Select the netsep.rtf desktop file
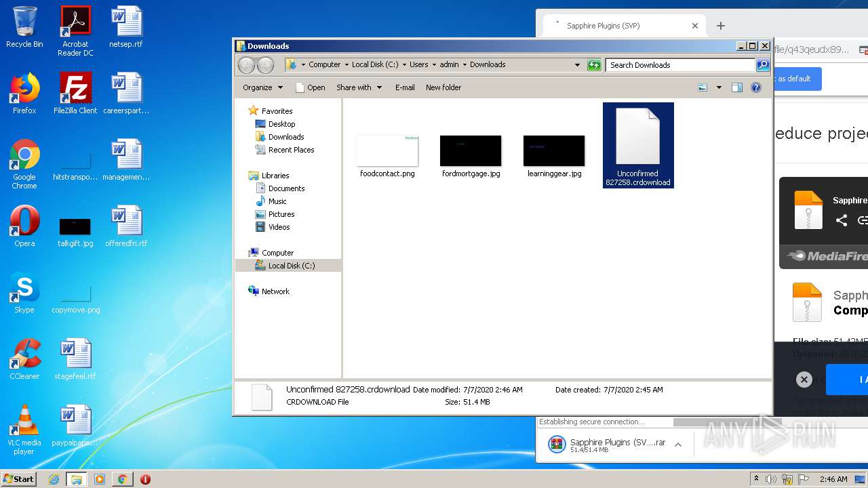Screen dimensions: 868x488 click(x=126, y=27)
